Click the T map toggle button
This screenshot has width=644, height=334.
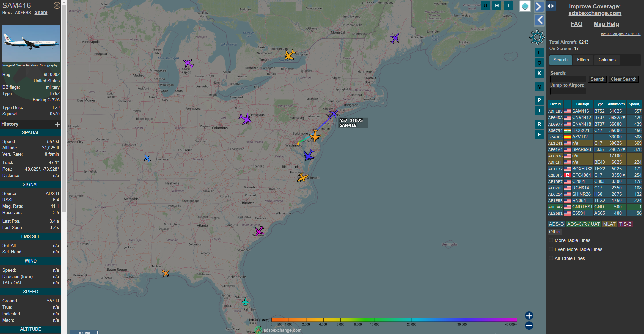509,5
